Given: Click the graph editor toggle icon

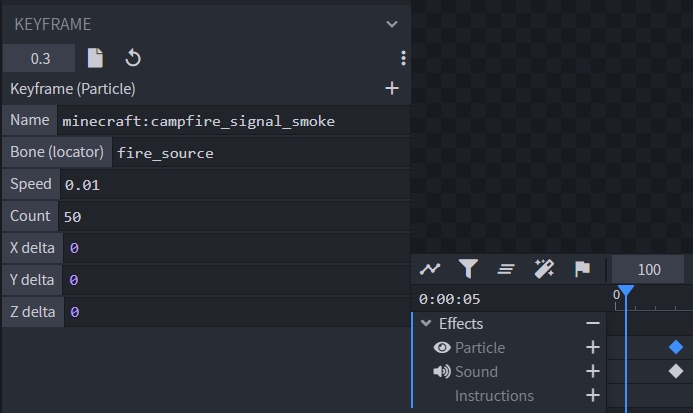Looking at the screenshot, I should point(430,269).
